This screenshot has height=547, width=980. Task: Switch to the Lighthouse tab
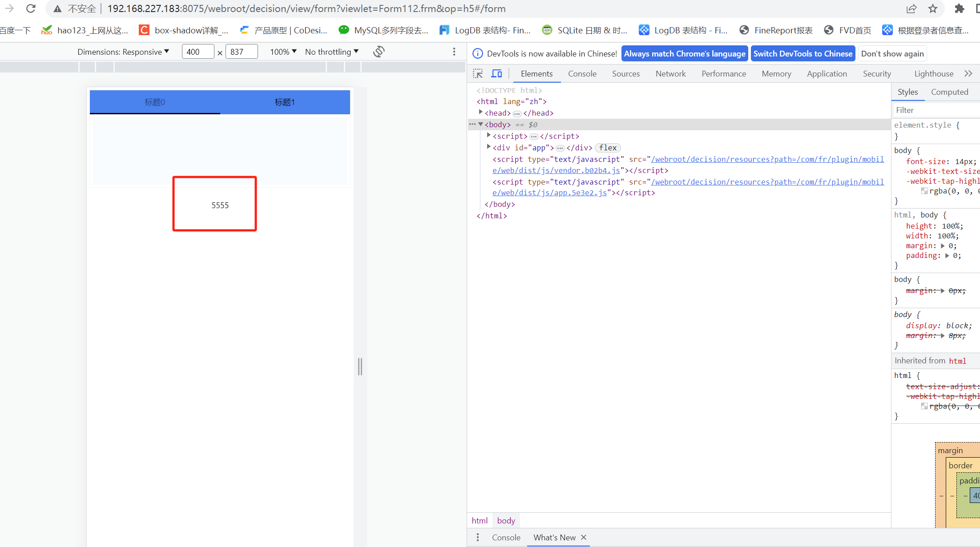[x=934, y=73]
